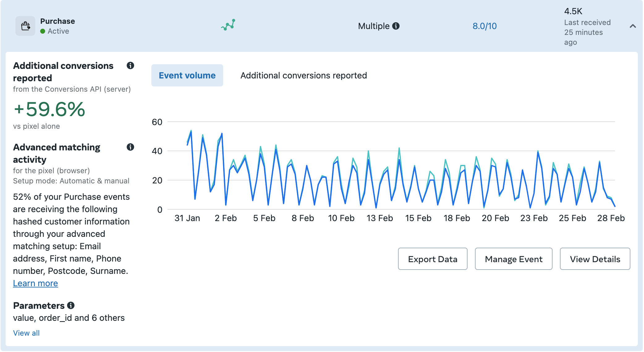644x352 pixels.
Task: Click the Multiple integration label
Action: pos(373,26)
